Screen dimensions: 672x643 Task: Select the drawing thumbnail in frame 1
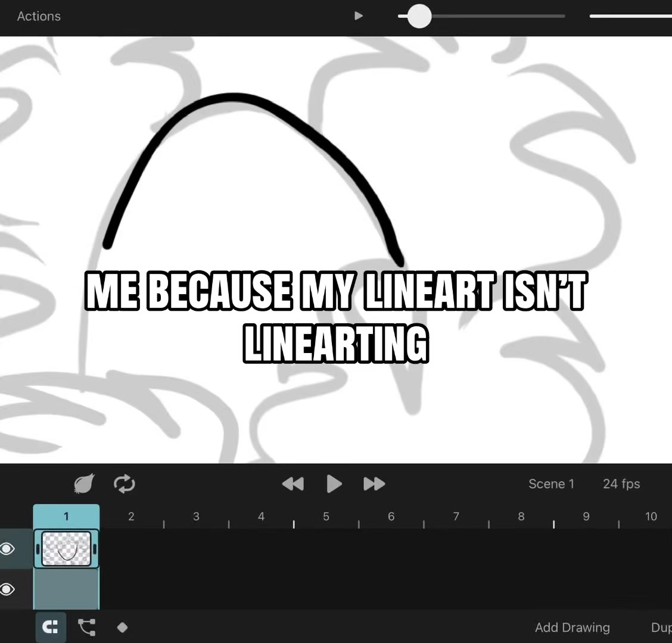pyautogui.click(x=67, y=549)
